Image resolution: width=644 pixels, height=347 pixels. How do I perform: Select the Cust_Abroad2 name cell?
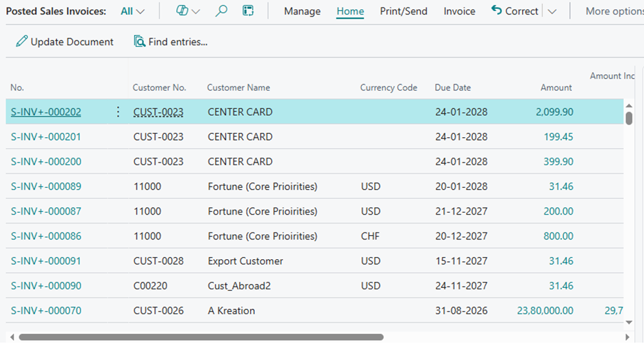click(239, 286)
